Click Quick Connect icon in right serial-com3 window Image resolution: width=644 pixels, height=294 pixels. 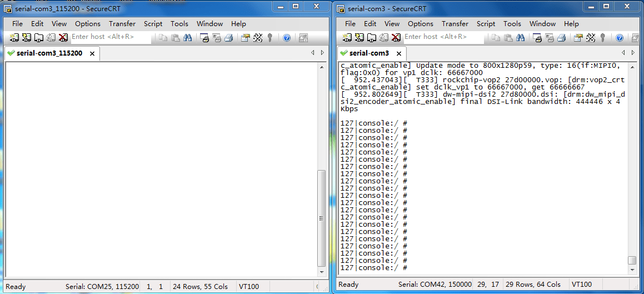pos(360,38)
